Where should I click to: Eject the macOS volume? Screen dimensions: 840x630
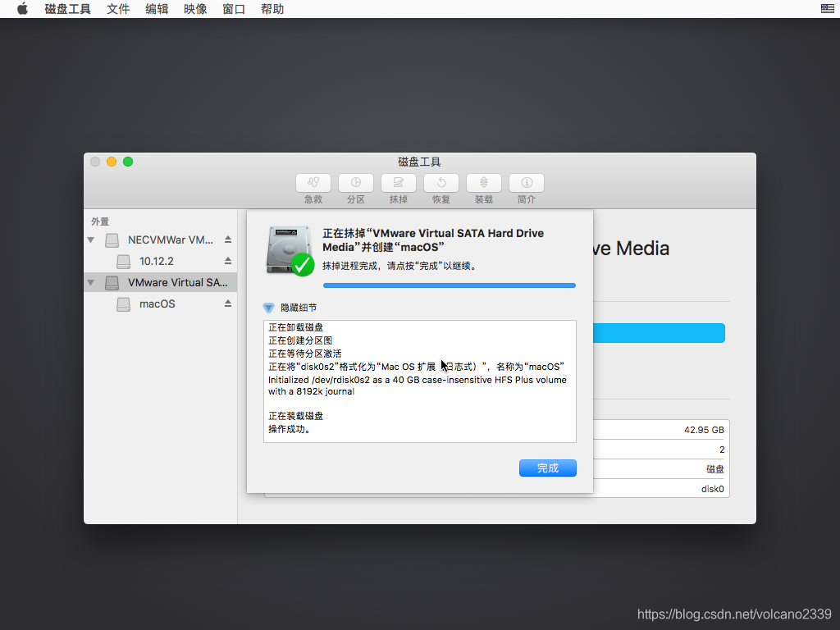click(228, 304)
